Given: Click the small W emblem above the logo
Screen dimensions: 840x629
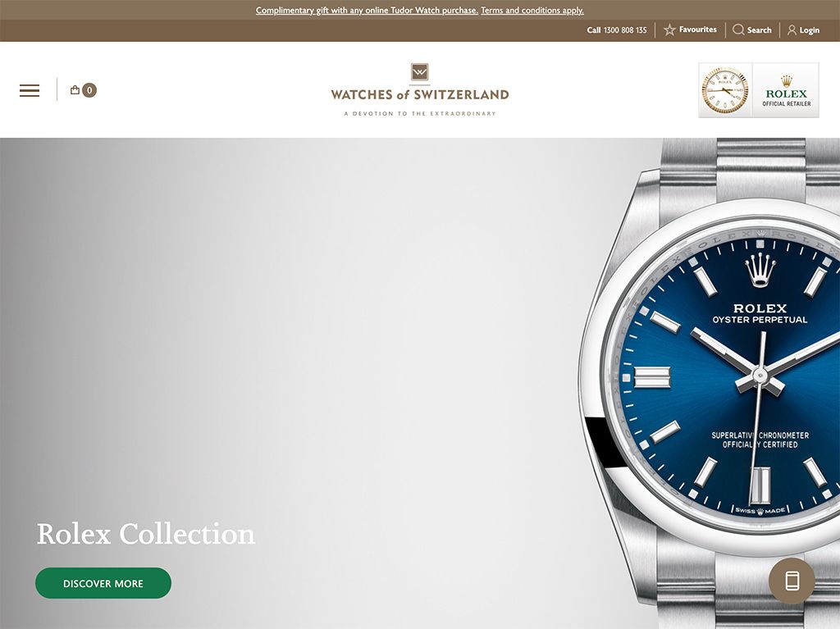Looking at the screenshot, I should tap(419, 72).
